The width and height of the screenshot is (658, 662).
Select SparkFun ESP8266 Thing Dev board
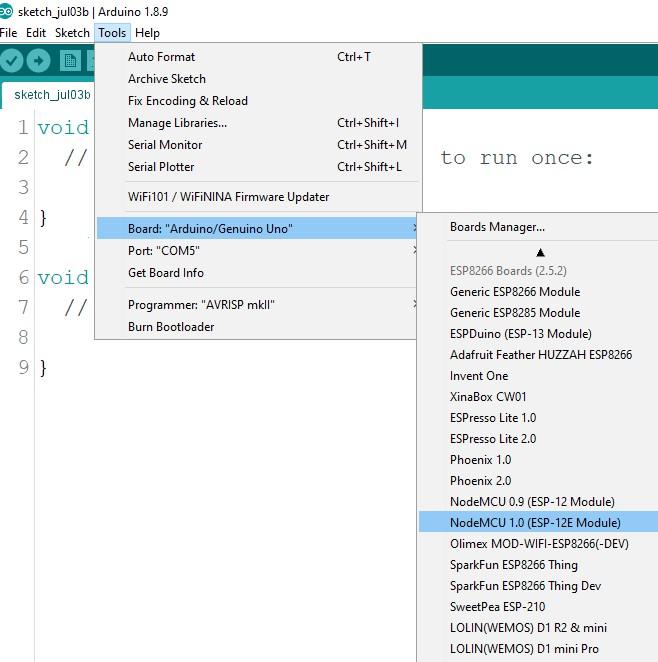(538, 586)
